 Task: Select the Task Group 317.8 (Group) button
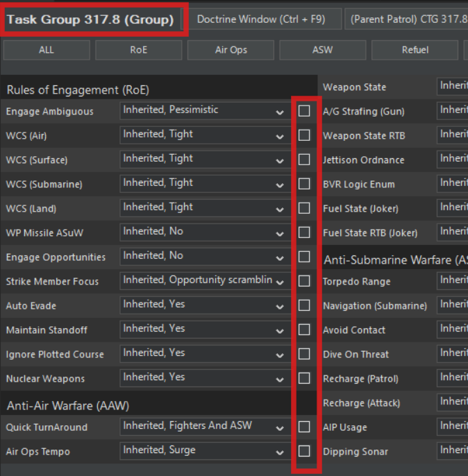coord(90,19)
